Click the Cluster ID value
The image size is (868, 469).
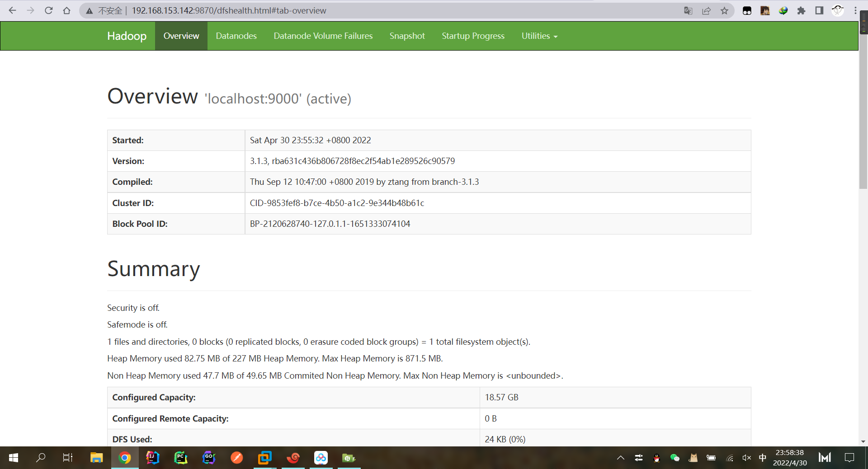(337, 203)
